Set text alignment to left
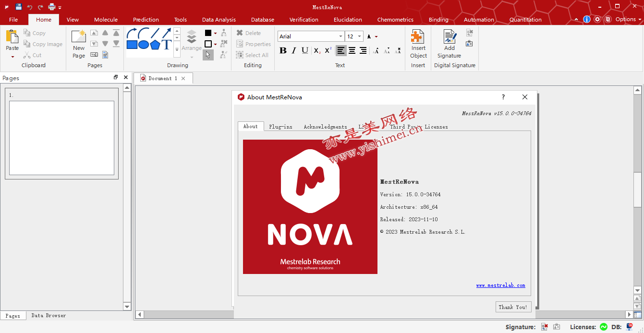The height and width of the screenshot is (333, 644). [x=341, y=50]
